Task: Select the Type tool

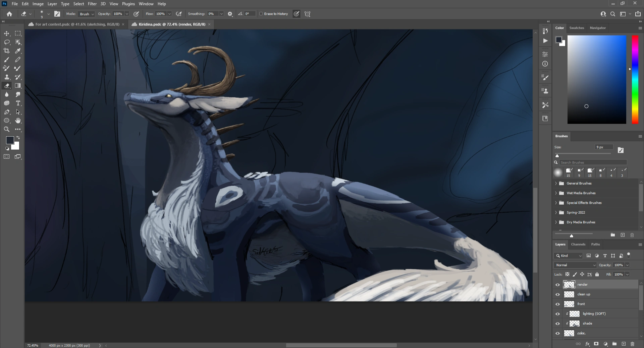Action: click(18, 103)
